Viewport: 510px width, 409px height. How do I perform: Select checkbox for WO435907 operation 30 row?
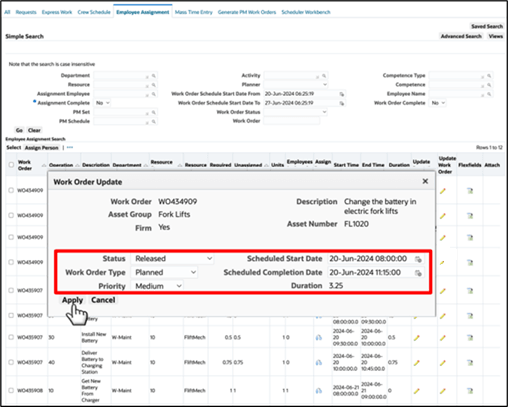pos(11,338)
